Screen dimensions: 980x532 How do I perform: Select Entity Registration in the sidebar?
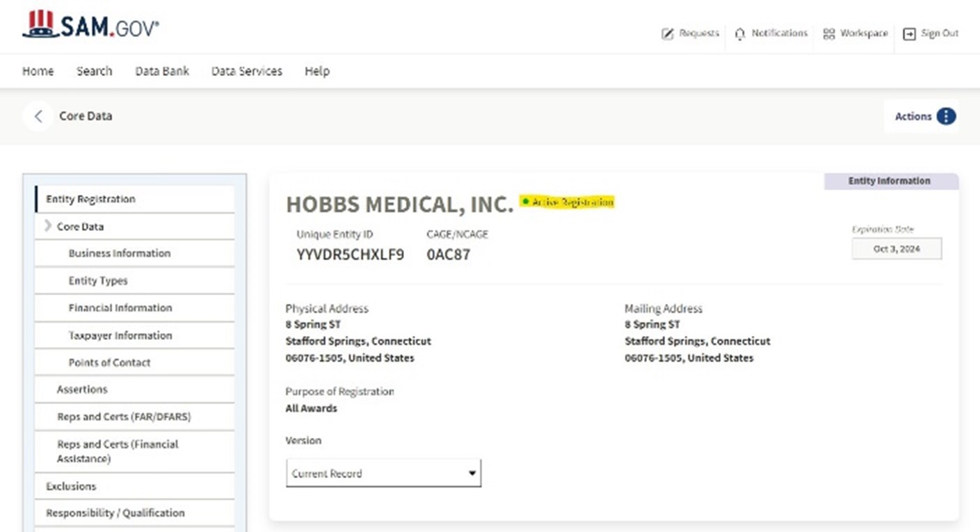[x=135, y=199]
